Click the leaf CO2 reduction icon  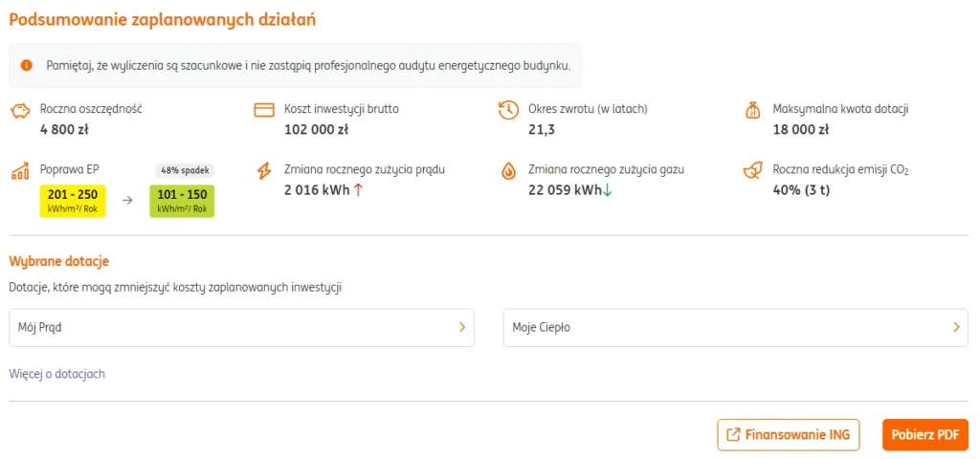pyautogui.click(x=753, y=171)
